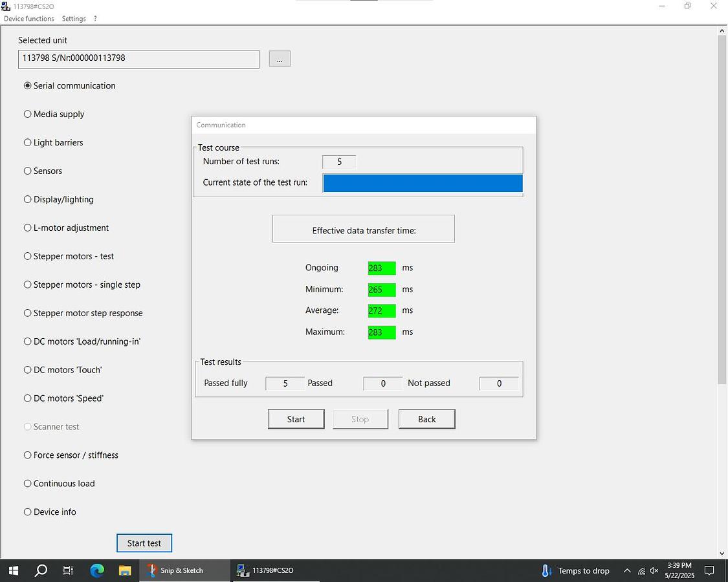Screen dimensions: 728x582
Task: Click the taskbar search icon
Action: (41, 570)
